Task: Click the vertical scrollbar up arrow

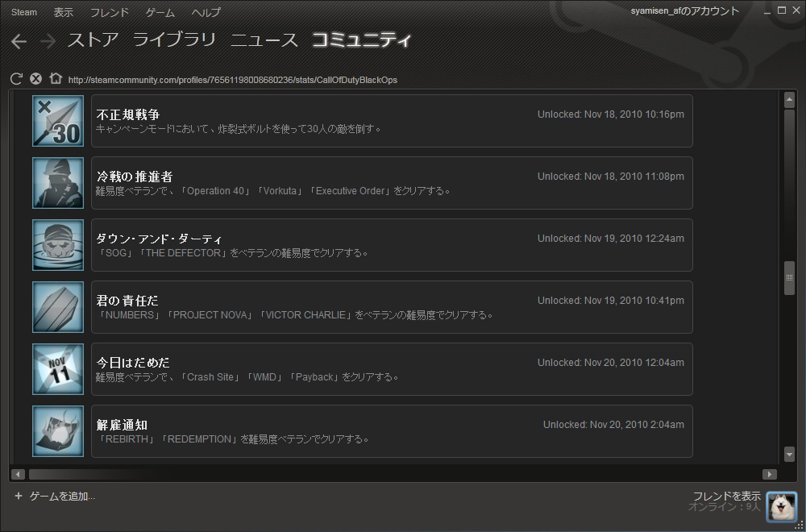Action: click(790, 101)
